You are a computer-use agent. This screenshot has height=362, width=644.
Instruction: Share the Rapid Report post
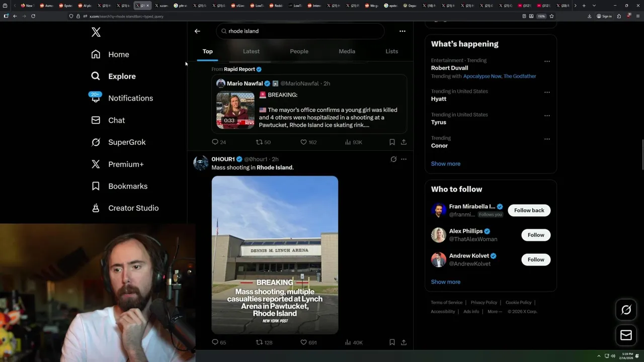(x=404, y=142)
